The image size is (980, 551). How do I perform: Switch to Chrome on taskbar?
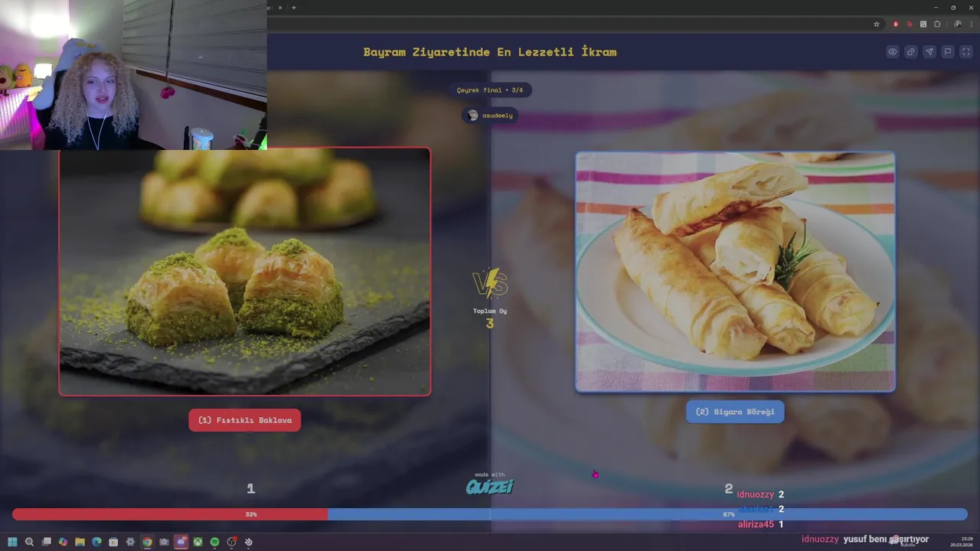pos(147,542)
